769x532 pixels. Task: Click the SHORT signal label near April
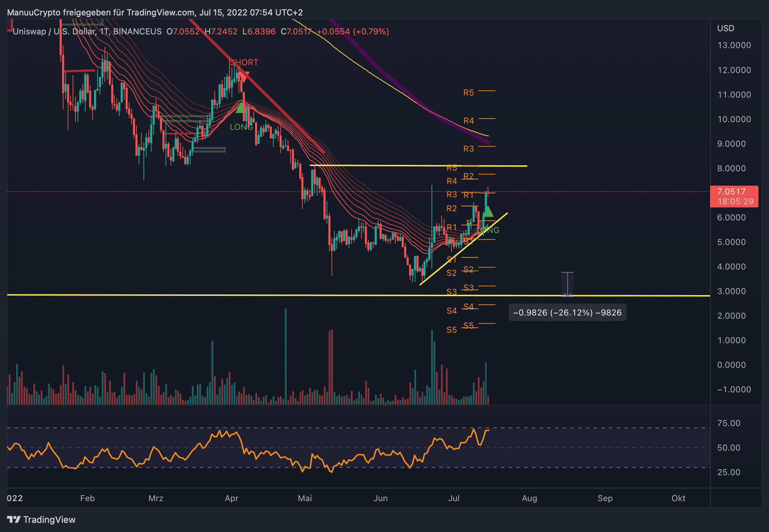coord(244,62)
